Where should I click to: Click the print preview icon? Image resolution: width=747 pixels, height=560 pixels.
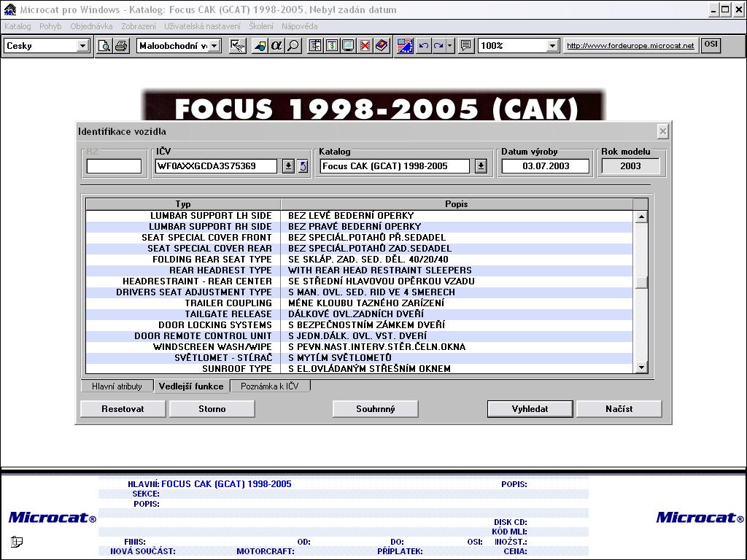(x=105, y=46)
